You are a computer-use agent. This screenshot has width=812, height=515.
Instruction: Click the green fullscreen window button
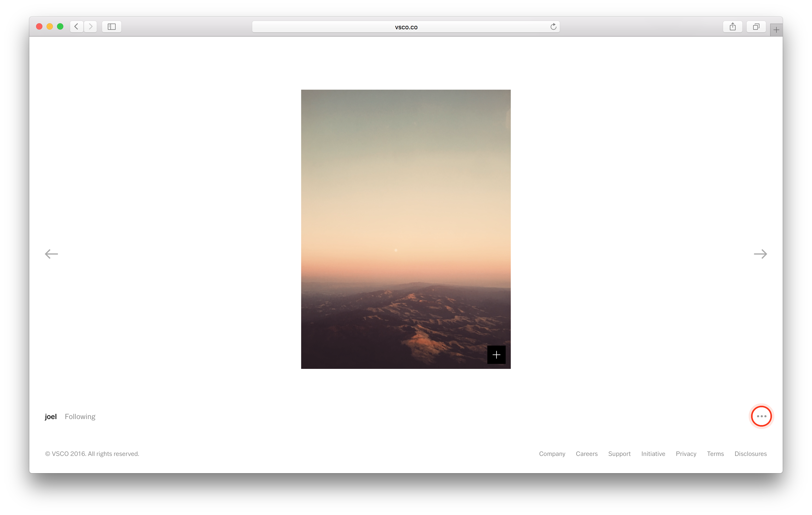click(60, 27)
